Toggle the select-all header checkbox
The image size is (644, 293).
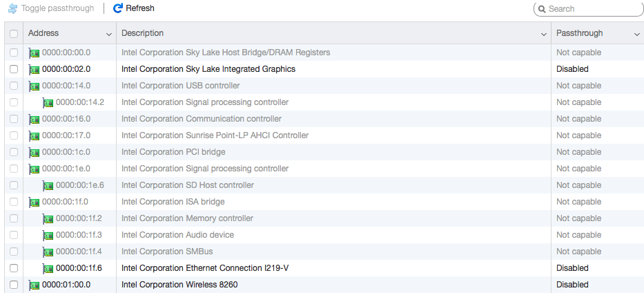14,33
